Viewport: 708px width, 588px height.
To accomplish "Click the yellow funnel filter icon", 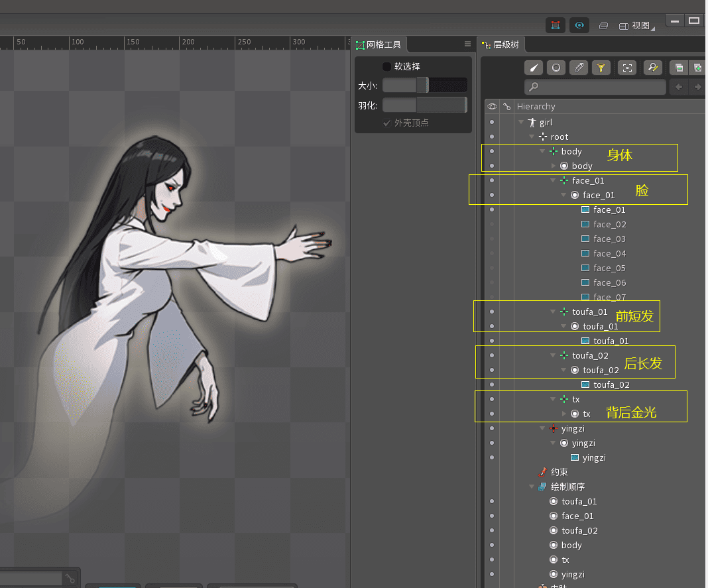I will 601,68.
